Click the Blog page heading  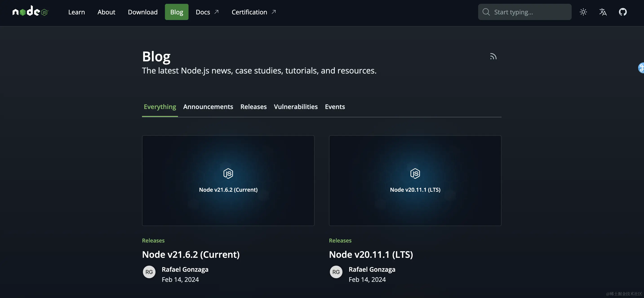(156, 57)
